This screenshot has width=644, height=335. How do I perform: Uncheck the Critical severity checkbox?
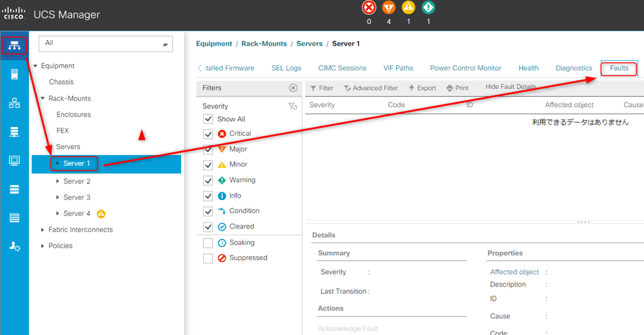click(208, 134)
